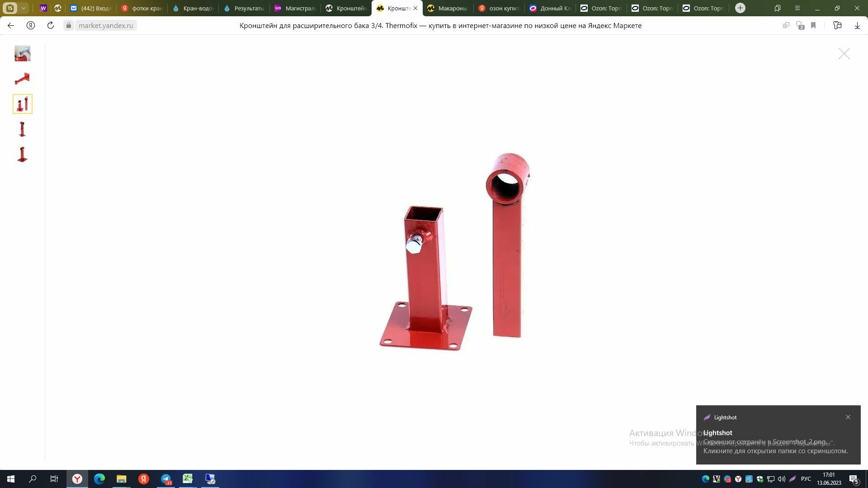Open the browser downloads arrow icon

pyautogui.click(x=857, y=26)
